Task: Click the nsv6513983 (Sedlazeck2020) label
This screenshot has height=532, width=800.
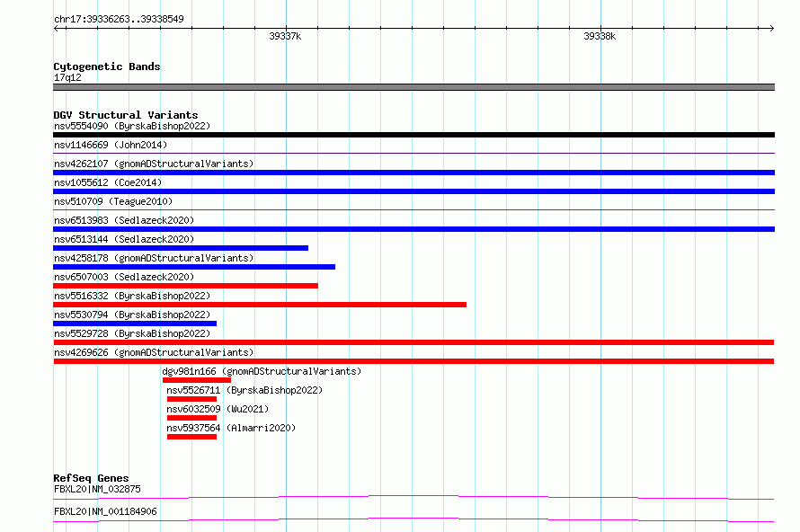Action: point(124,220)
